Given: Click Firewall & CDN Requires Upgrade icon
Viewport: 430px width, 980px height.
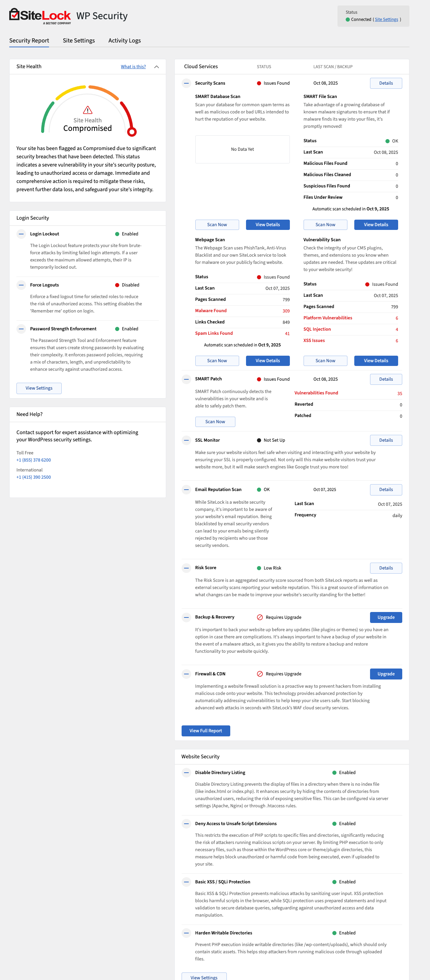Looking at the screenshot, I should 260,674.
